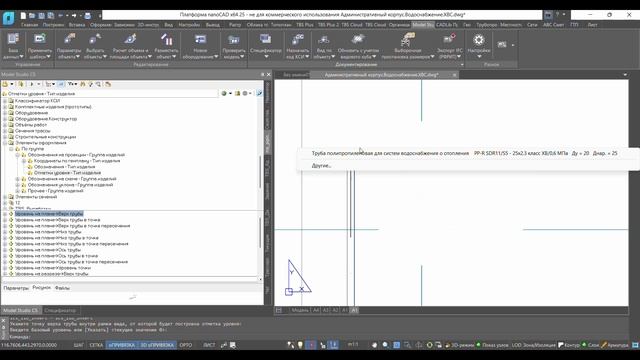This screenshot has width=640, height=360.
Task: Click the search icon in Model Studio filter row
Action: [x=259, y=93]
